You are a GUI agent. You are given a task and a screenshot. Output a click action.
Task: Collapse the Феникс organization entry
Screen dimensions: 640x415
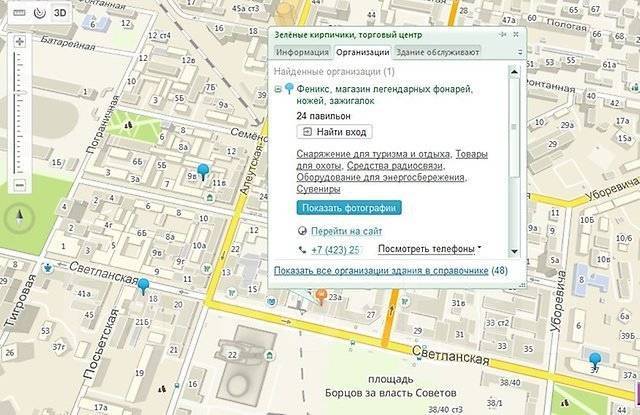tap(277, 90)
